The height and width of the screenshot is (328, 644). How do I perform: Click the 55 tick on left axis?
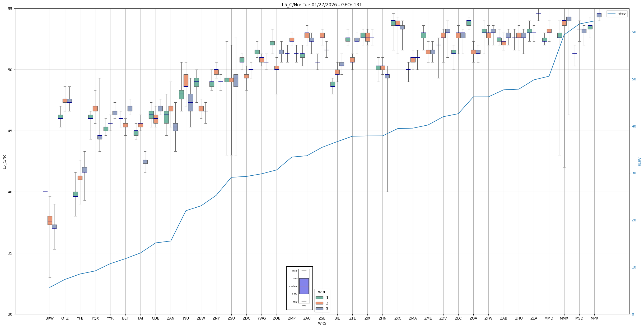[x=10, y=9]
